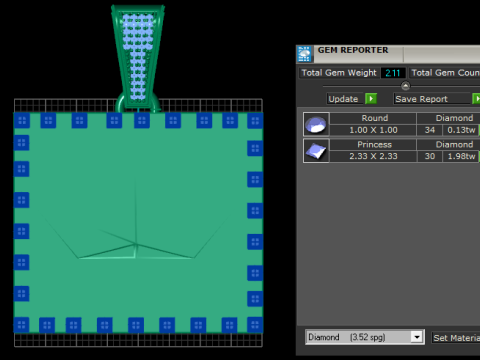480x360 pixels.
Task: Click the Diamond label in the Princess row
Action: pyautogui.click(x=454, y=145)
